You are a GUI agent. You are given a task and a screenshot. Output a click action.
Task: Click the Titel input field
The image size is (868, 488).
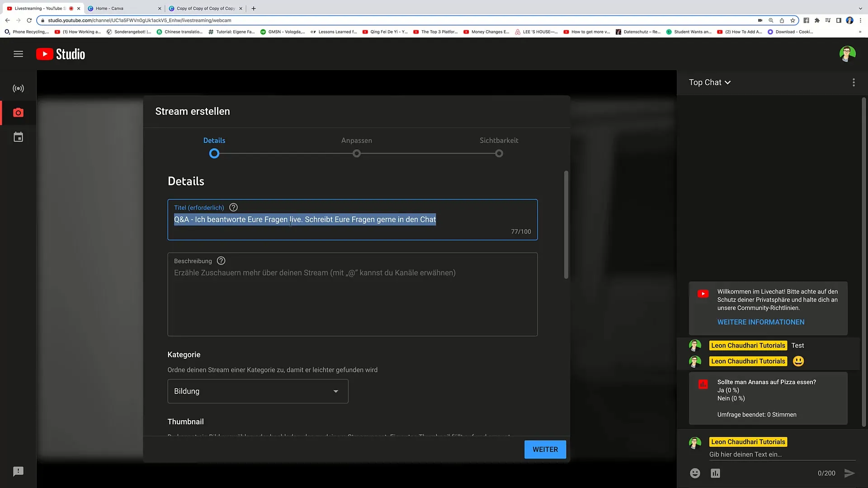click(353, 219)
